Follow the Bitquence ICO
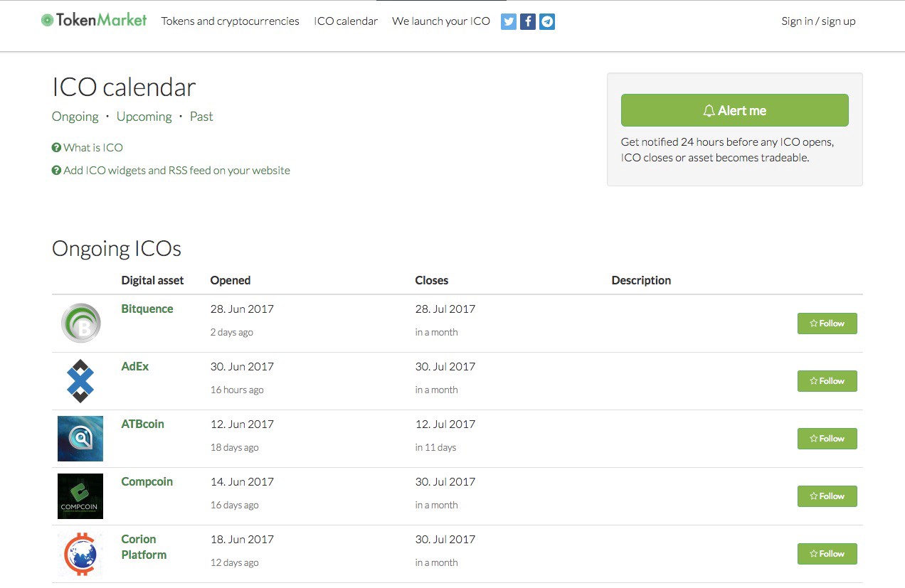 tap(827, 324)
